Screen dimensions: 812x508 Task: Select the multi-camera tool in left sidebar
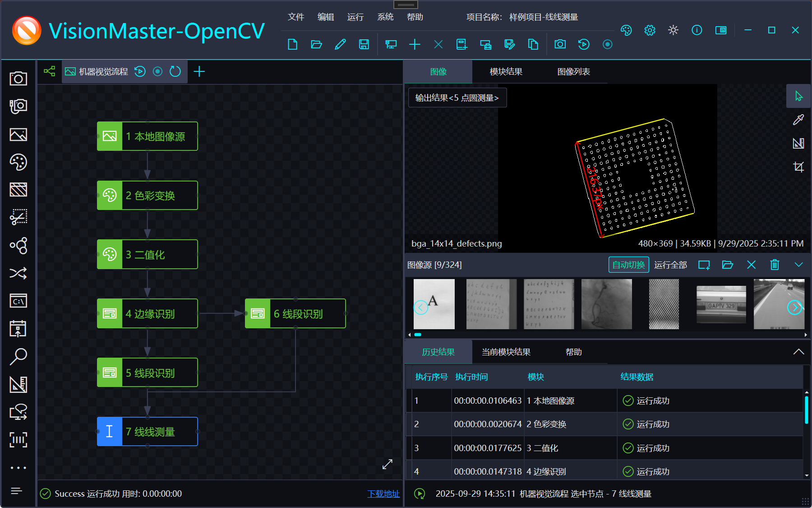[18, 107]
